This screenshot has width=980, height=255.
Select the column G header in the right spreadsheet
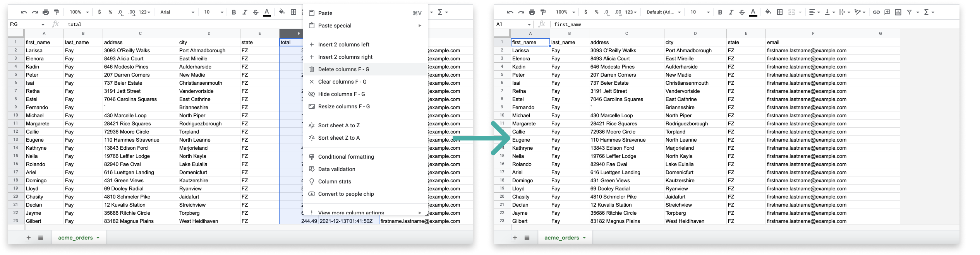tap(880, 33)
